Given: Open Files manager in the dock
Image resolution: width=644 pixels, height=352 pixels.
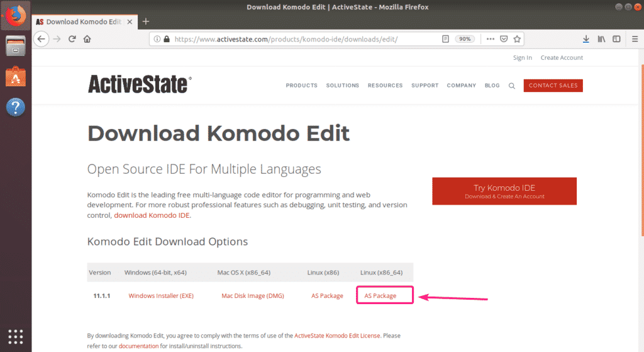Looking at the screenshot, I should [x=15, y=45].
